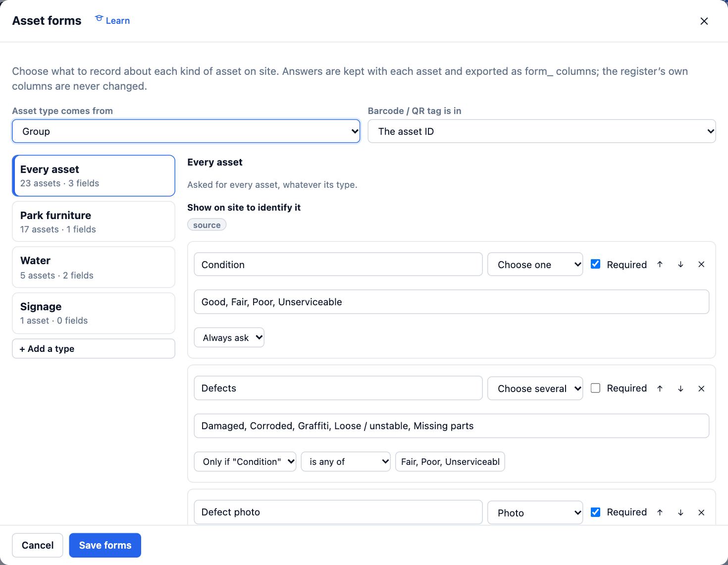Edit the Defects field name

(338, 388)
